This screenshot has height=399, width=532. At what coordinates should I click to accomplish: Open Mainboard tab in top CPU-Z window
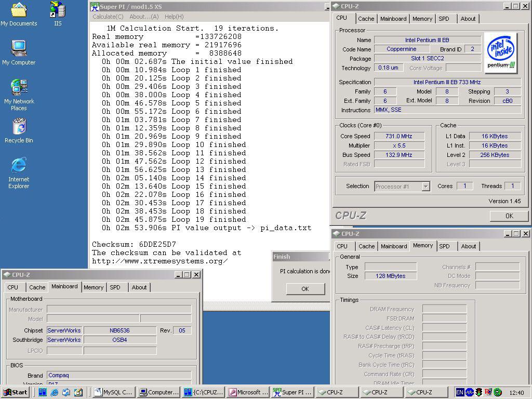tap(393, 19)
